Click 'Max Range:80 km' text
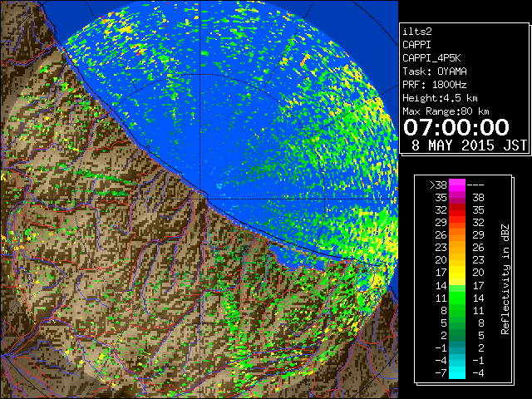 tap(446, 111)
